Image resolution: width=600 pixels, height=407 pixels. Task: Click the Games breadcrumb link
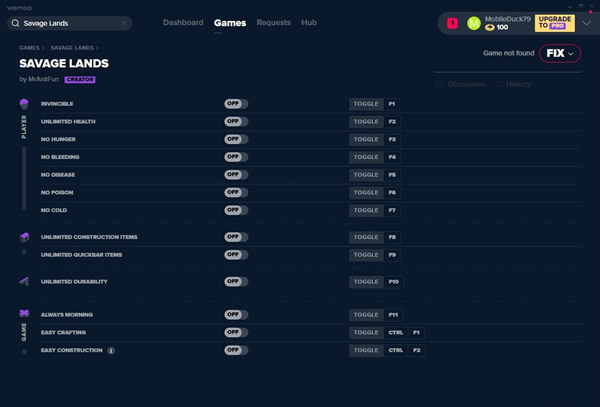(x=29, y=48)
